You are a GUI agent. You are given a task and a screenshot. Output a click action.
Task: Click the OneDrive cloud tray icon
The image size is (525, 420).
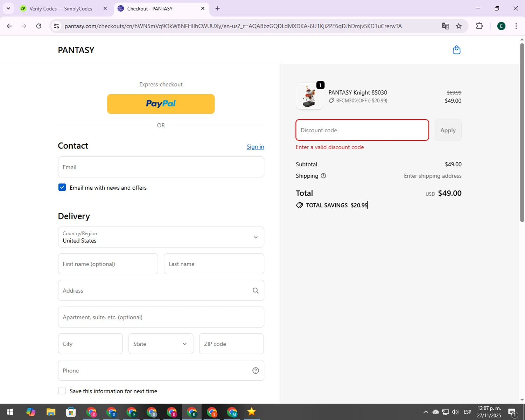(x=436, y=412)
